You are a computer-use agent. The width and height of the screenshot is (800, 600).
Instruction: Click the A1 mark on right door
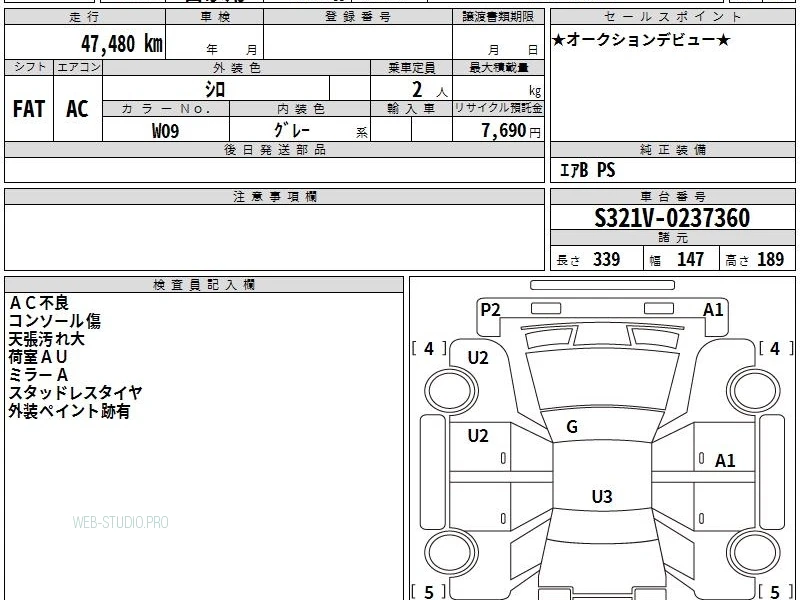pos(725,461)
